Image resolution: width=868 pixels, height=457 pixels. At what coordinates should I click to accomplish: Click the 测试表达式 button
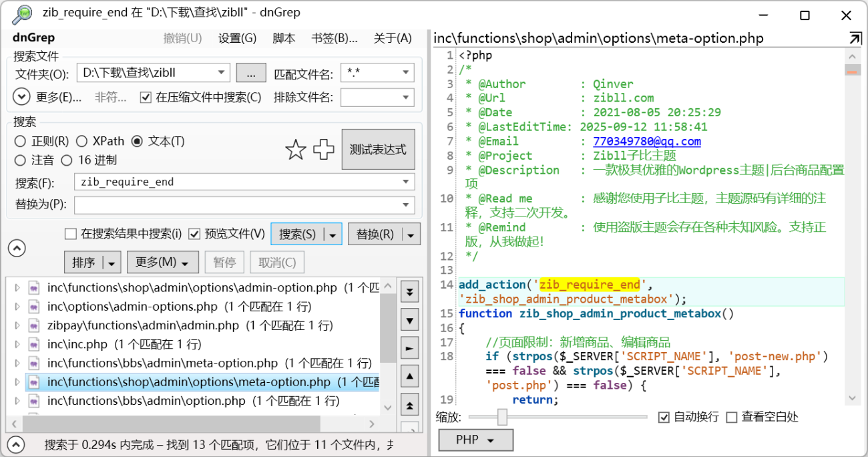(x=379, y=149)
